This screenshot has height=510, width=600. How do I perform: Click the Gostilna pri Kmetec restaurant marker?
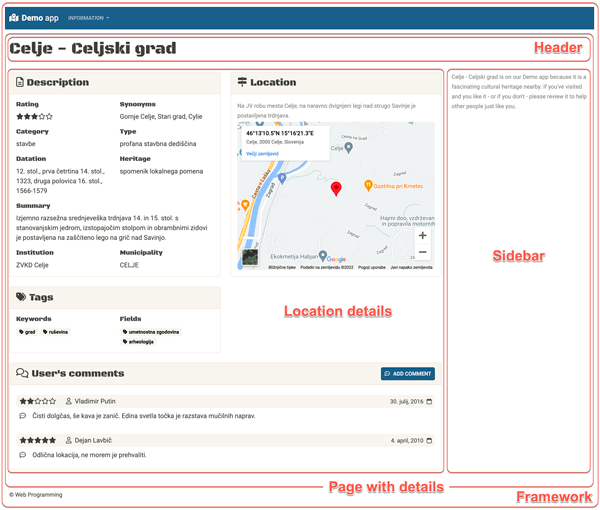[x=368, y=185]
